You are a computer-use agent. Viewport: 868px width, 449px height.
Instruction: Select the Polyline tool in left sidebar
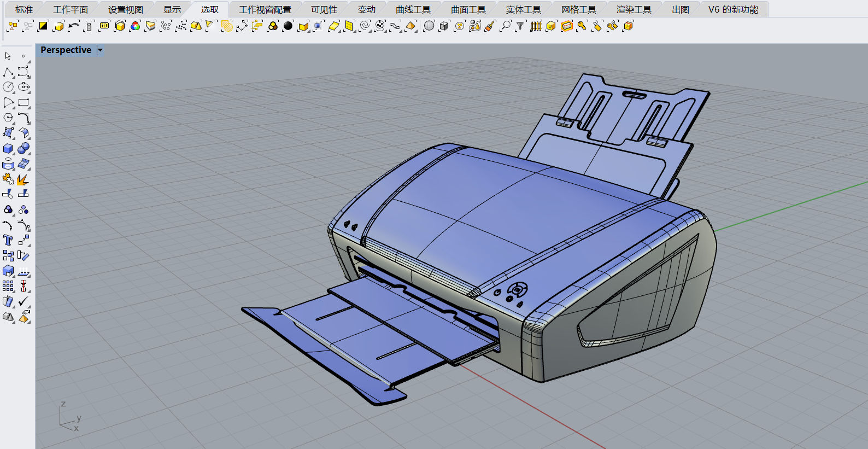(x=8, y=72)
